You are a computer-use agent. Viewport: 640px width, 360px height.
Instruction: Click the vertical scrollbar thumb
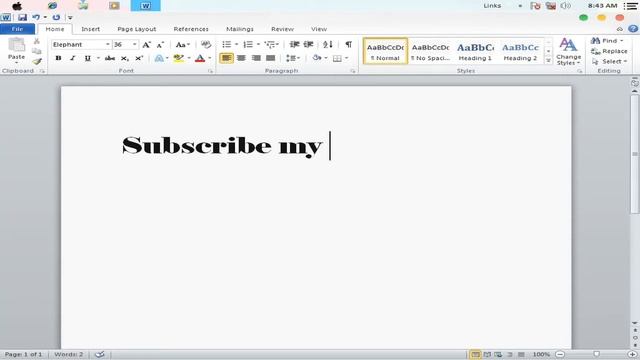[635, 153]
